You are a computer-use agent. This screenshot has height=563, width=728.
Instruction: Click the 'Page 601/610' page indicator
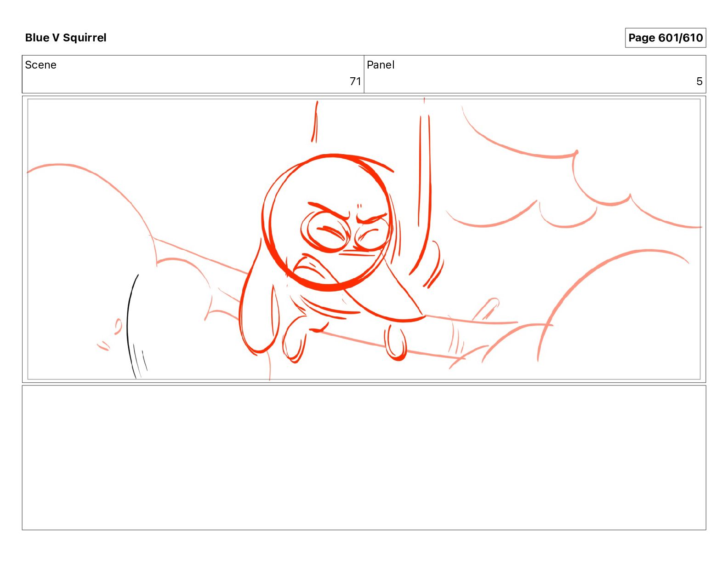[x=665, y=38]
